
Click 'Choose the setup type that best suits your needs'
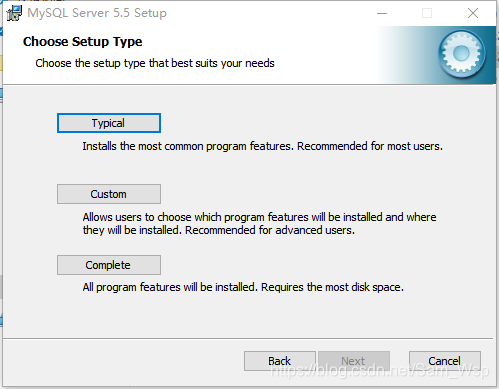pos(155,63)
